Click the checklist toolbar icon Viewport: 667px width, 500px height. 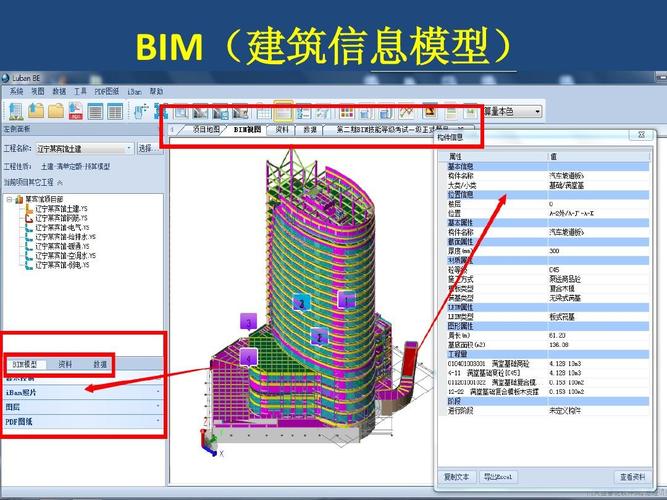[304, 113]
